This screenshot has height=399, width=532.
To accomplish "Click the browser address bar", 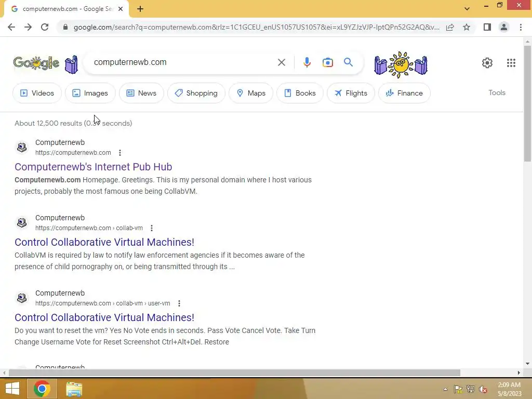I will (256, 27).
